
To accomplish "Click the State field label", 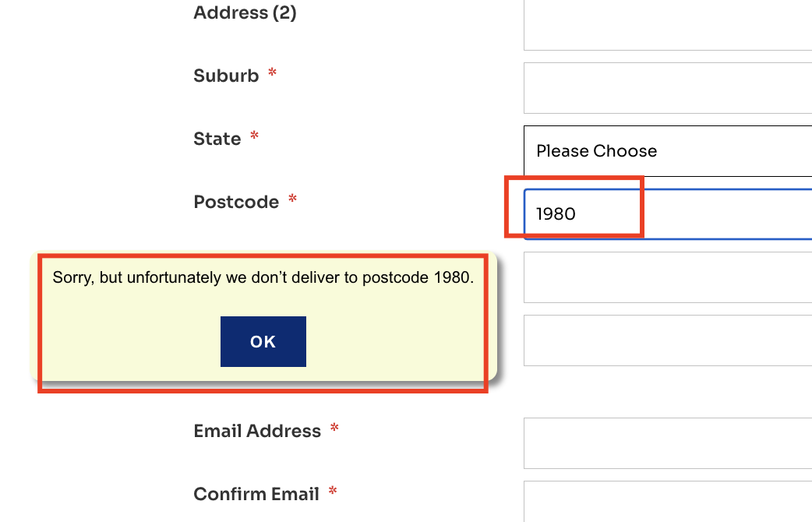I will (217, 139).
